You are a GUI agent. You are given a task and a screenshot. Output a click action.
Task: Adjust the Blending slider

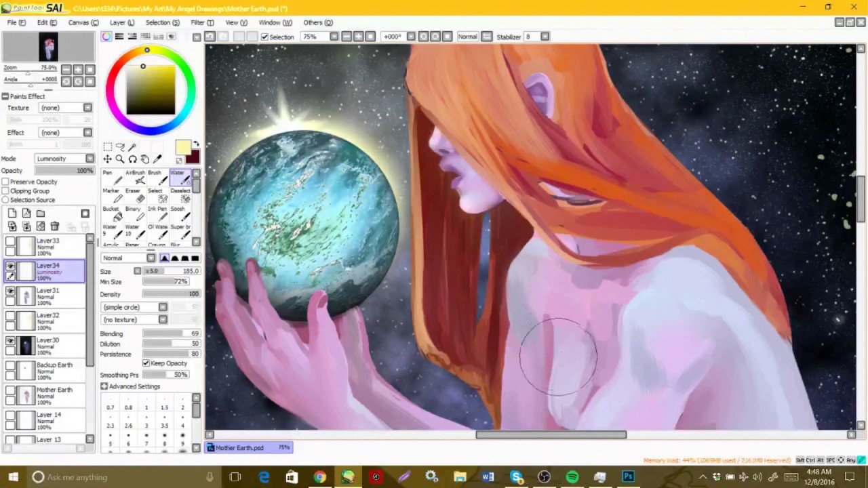coord(172,334)
